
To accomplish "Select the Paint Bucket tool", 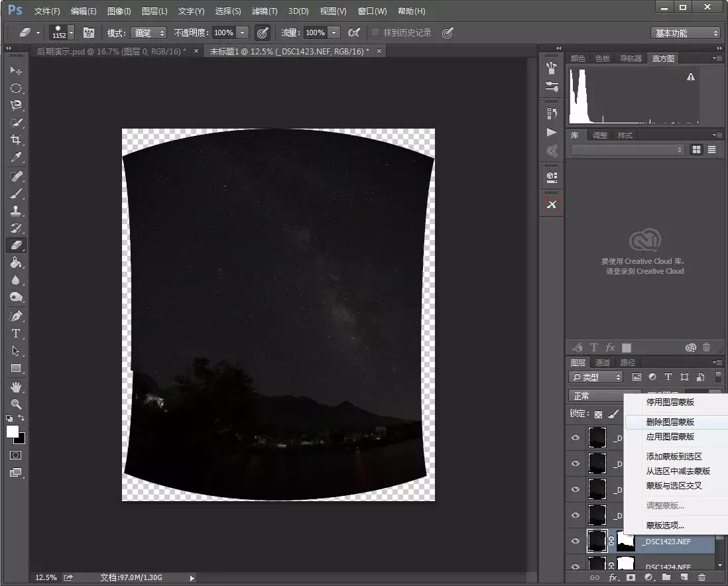I will click(x=16, y=263).
